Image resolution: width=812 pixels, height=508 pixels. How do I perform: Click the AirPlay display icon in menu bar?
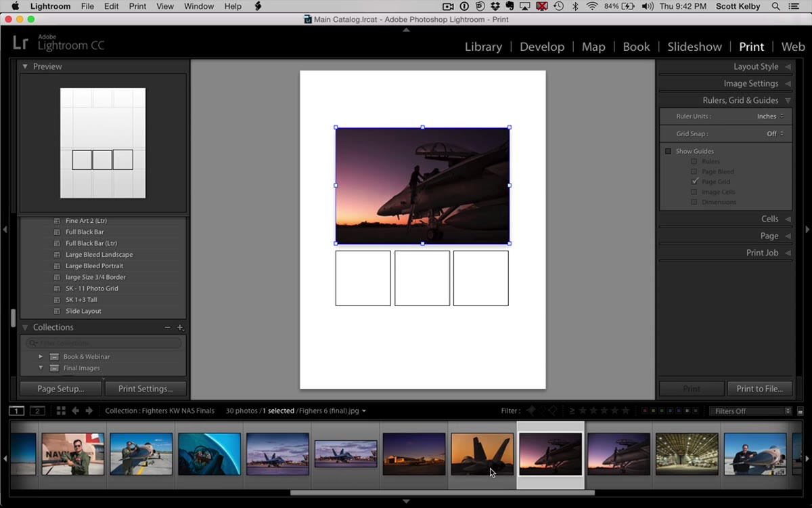[x=526, y=6]
